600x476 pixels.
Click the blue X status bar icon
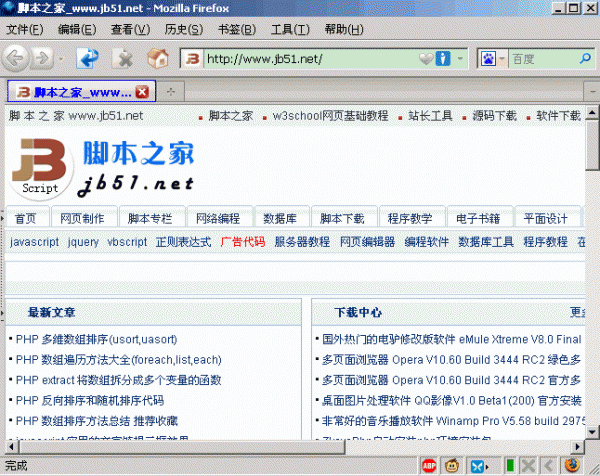(478, 466)
